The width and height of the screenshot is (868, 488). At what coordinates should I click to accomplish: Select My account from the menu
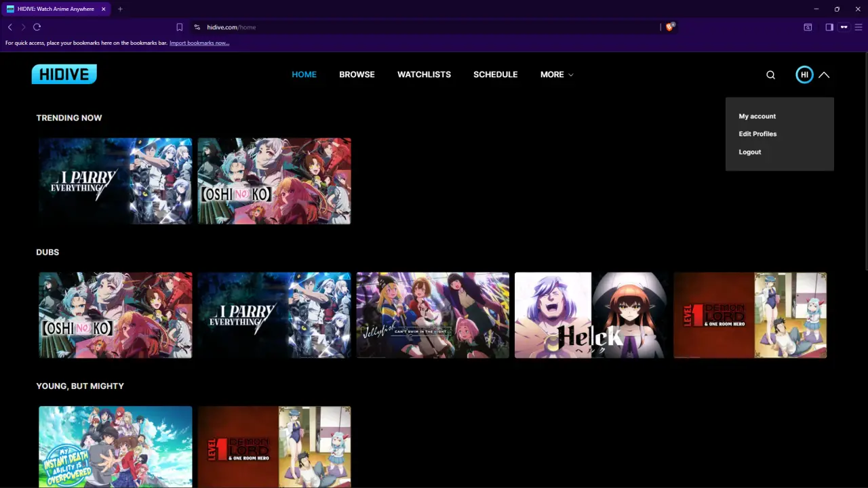pyautogui.click(x=757, y=116)
